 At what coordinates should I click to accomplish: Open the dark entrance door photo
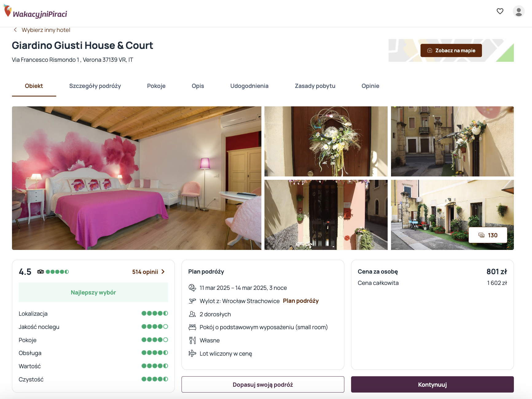326,215
